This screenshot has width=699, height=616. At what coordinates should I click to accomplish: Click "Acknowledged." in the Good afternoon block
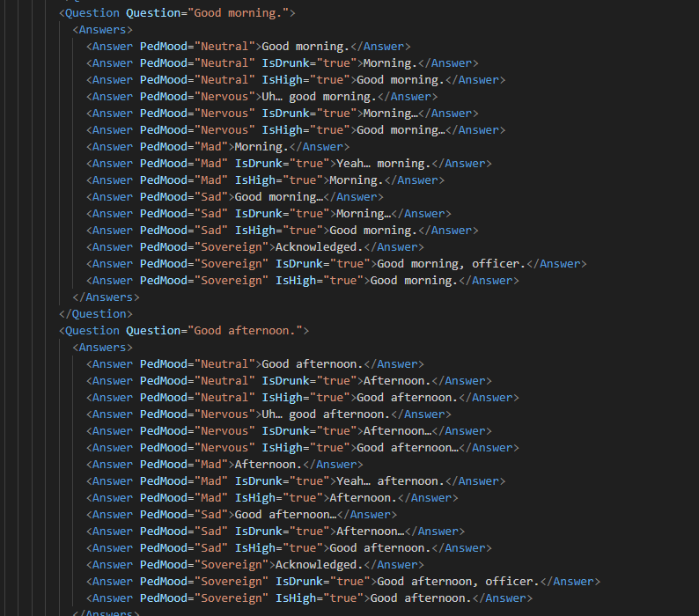click(319, 565)
